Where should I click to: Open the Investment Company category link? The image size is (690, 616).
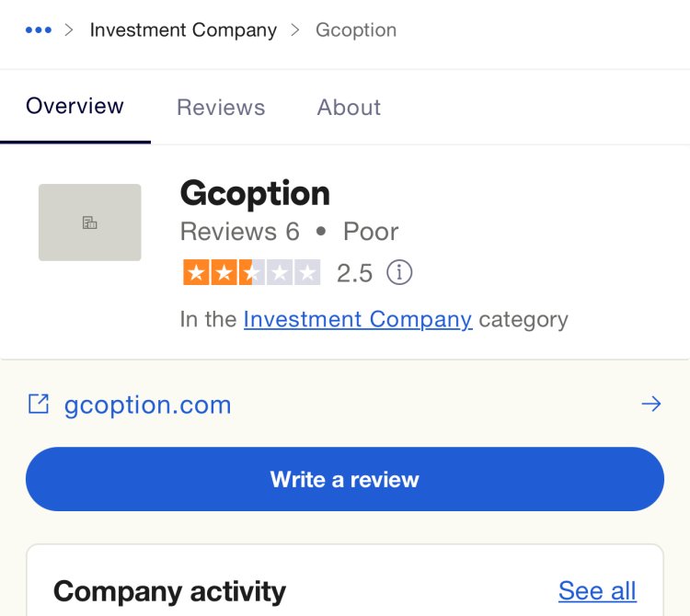[x=358, y=319]
